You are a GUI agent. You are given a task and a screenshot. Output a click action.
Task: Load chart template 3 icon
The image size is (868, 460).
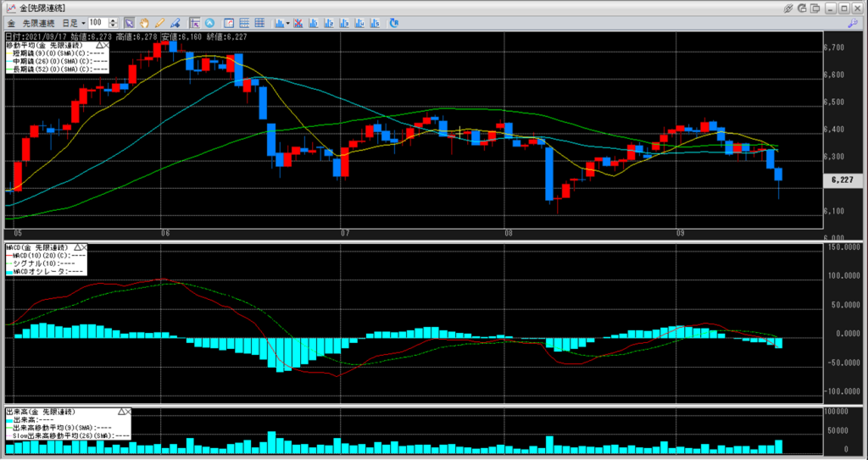click(x=344, y=23)
